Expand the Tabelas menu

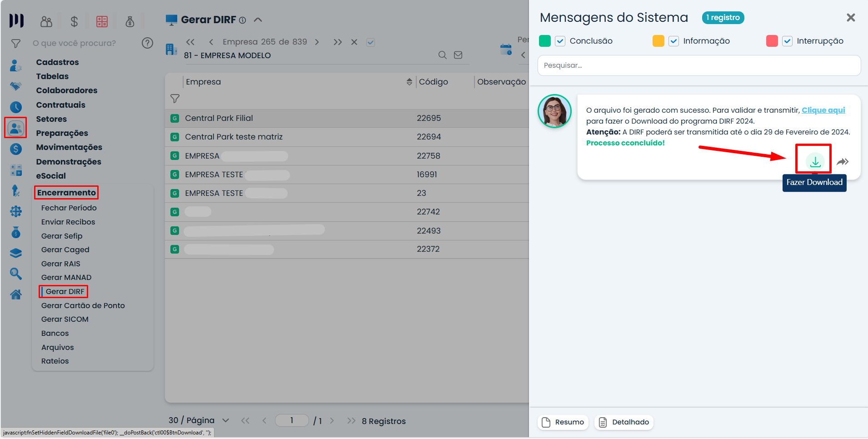pos(52,76)
